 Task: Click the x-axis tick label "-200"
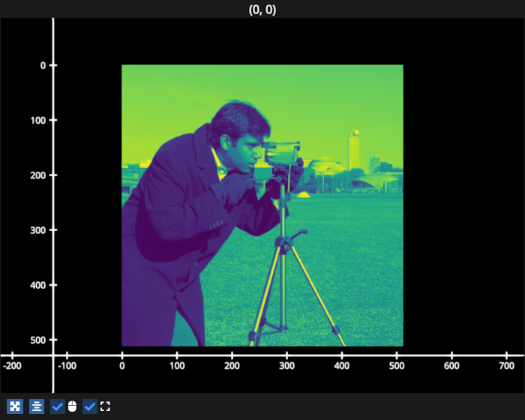click(x=13, y=366)
